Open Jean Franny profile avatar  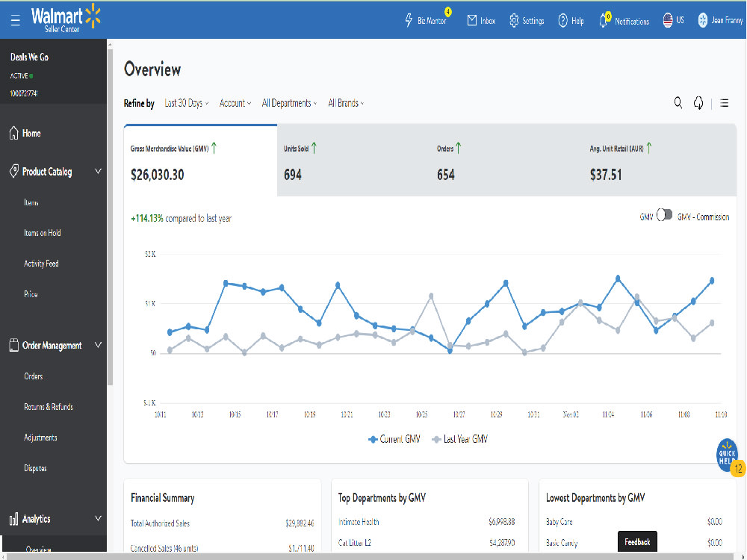703,20
